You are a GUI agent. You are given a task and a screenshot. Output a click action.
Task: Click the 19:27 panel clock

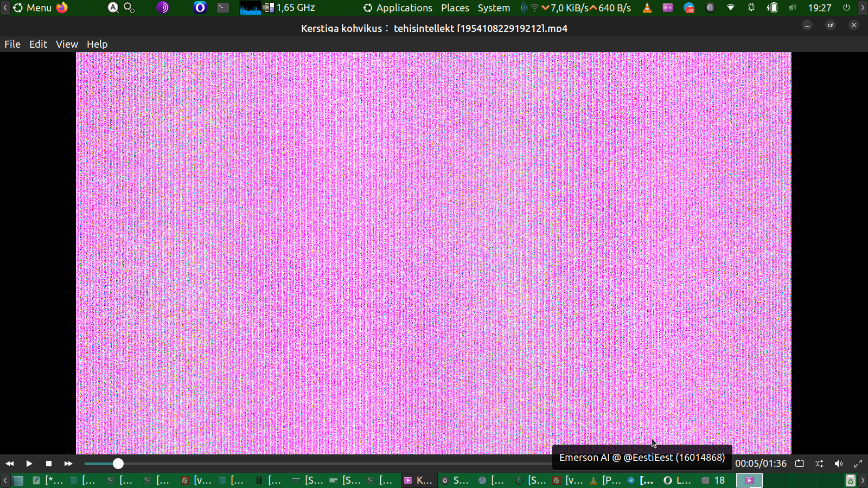click(x=820, y=8)
